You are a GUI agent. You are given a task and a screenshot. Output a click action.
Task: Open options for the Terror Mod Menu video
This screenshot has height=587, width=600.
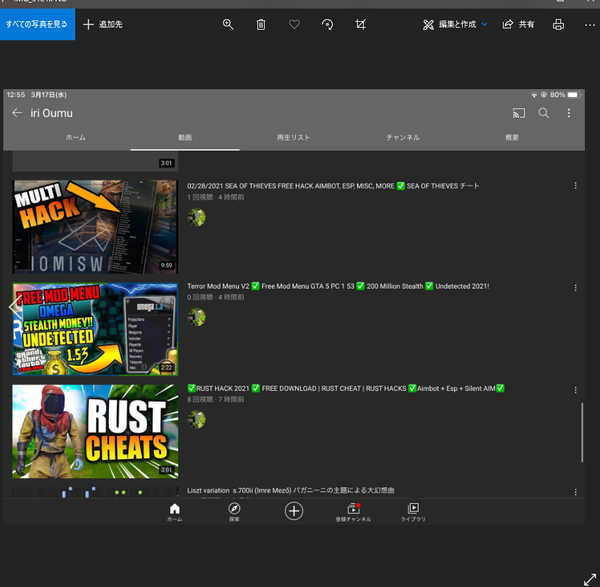point(575,288)
